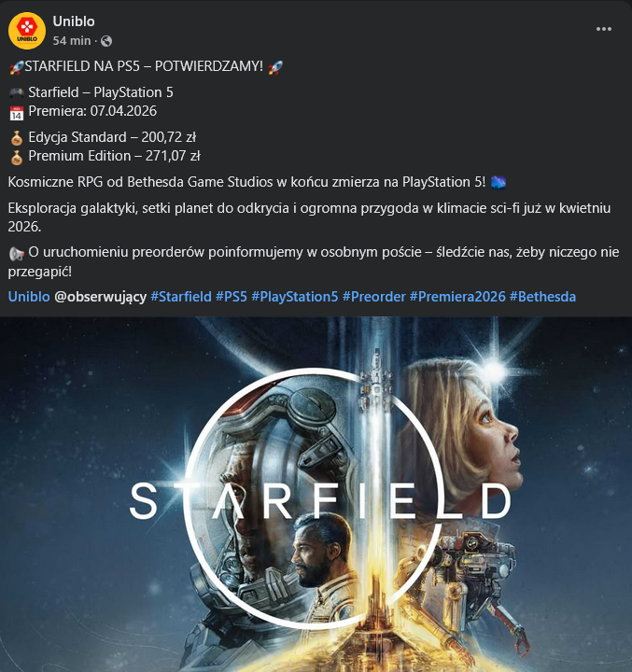Open the Uniblo profile picture
The image size is (632, 672).
(x=27, y=31)
